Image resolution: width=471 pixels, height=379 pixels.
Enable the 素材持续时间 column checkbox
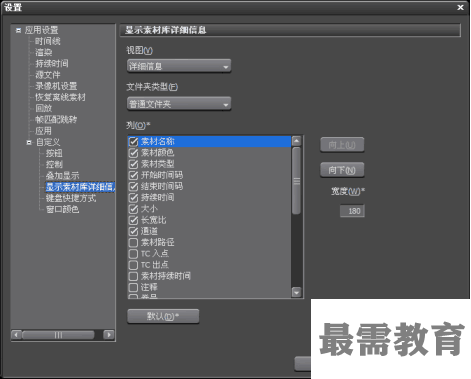click(133, 276)
